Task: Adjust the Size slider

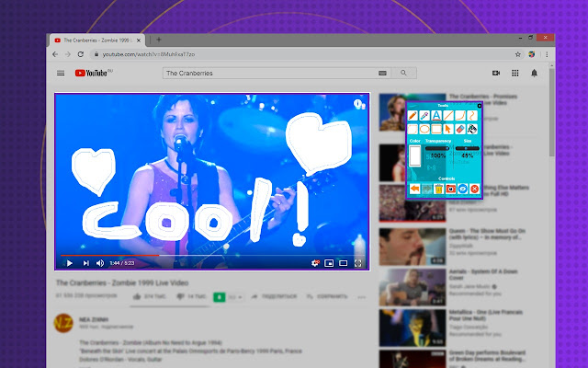Action: point(468,148)
